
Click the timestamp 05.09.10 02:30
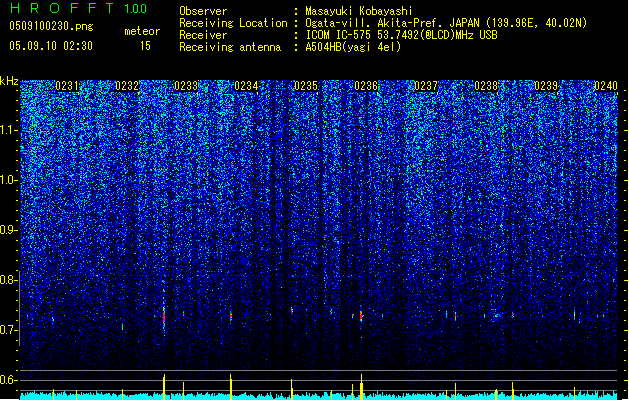(51, 46)
